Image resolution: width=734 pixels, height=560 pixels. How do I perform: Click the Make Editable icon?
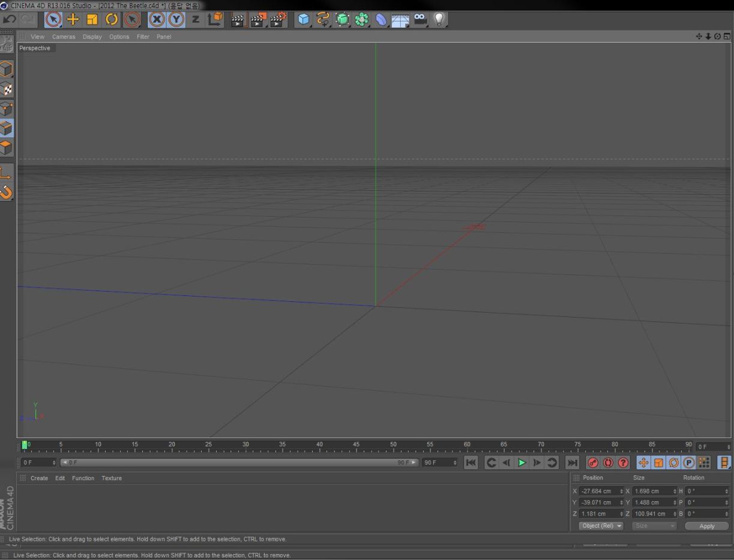7,44
